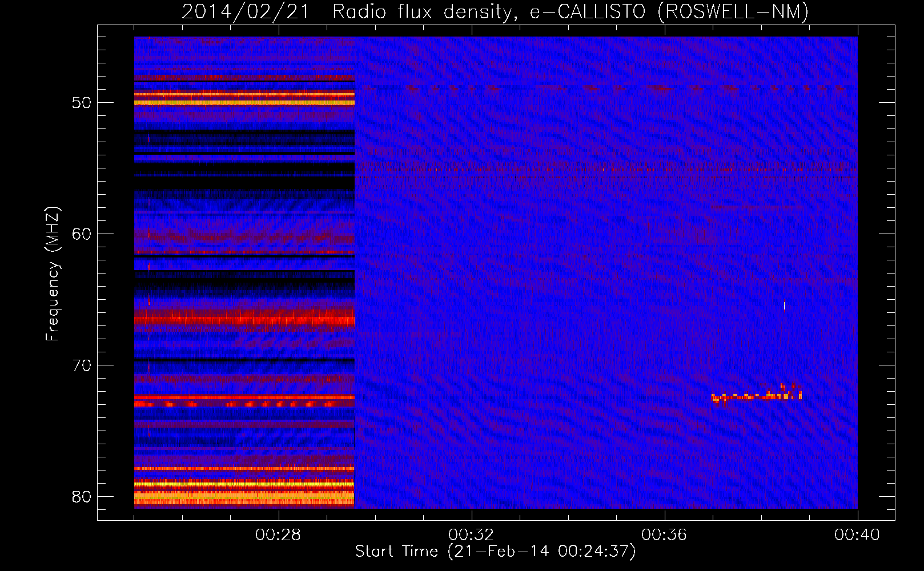Click the plot title 'Radio flux density, e-CALLISTO (ROSWELL-NM)'
The height and width of the screenshot is (571, 924).
[x=571, y=11]
